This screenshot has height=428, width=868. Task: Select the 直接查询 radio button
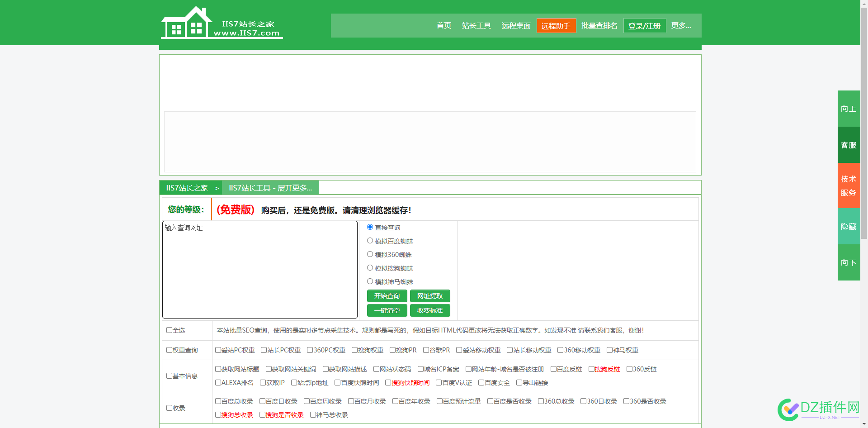pyautogui.click(x=370, y=227)
